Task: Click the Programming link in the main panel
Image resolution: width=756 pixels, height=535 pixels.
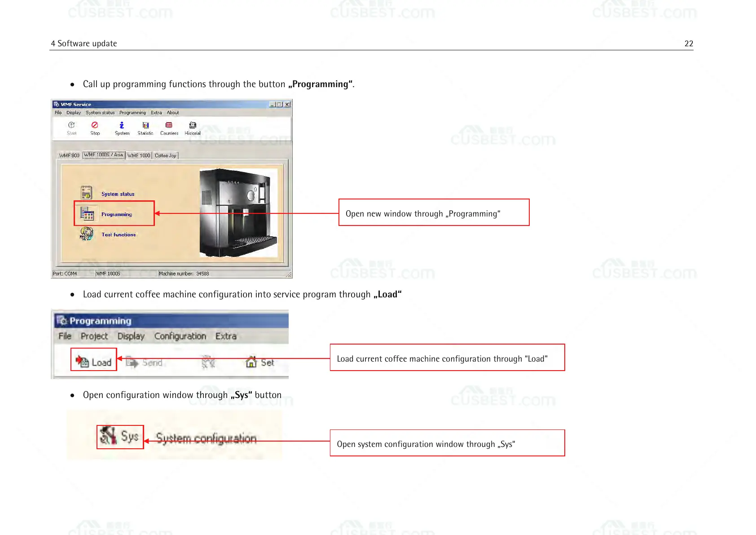Action: (x=117, y=214)
